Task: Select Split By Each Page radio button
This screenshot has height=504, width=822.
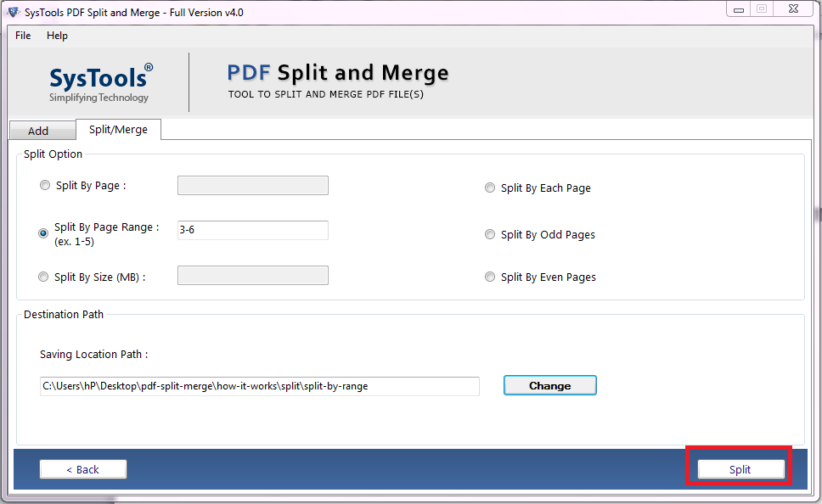Action: (x=490, y=188)
